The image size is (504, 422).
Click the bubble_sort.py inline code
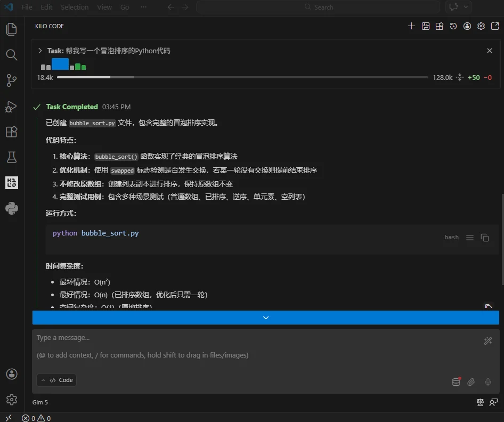coord(92,123)
